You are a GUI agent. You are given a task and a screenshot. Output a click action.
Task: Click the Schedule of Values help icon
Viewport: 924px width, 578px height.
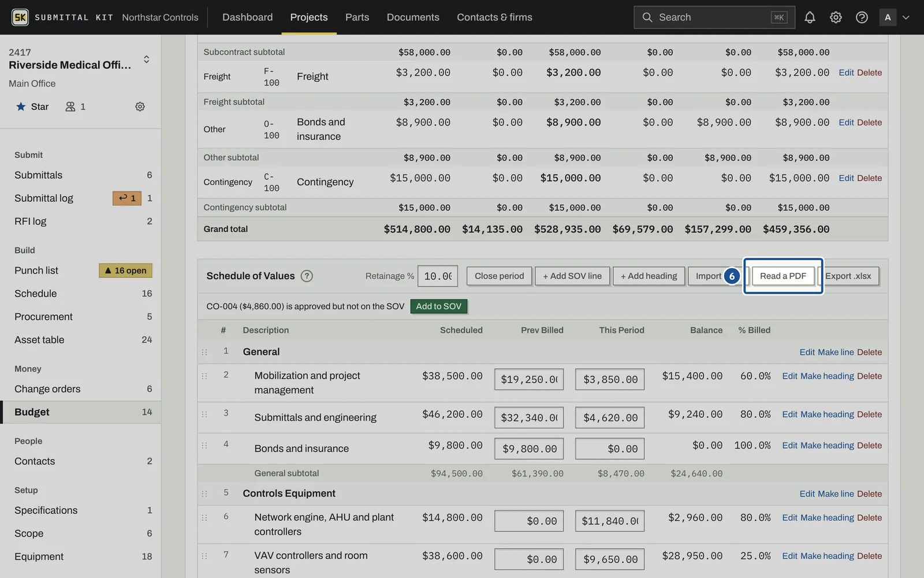tap(307, 276)
